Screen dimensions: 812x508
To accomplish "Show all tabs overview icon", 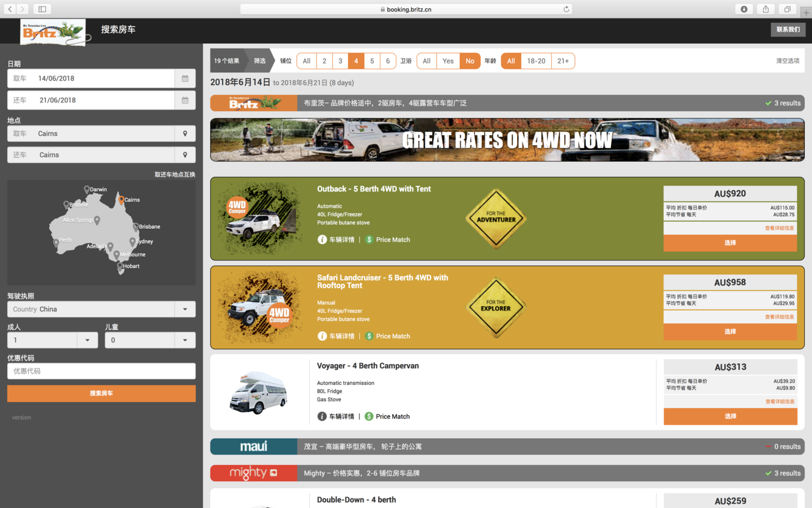I will 788,9.
